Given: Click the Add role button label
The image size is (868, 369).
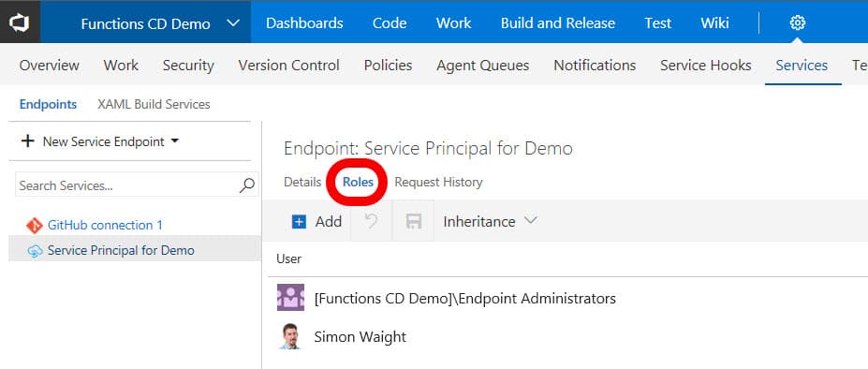Looking at the screenshot, I should point(329,222).
